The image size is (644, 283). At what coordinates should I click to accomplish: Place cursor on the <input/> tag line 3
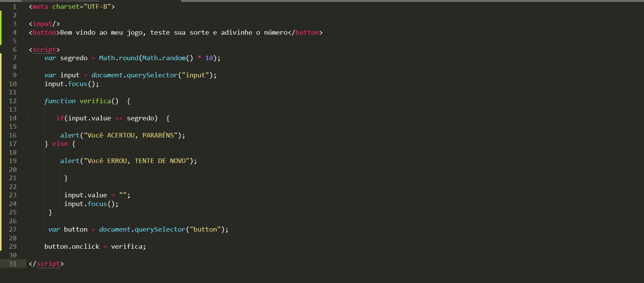44,24
